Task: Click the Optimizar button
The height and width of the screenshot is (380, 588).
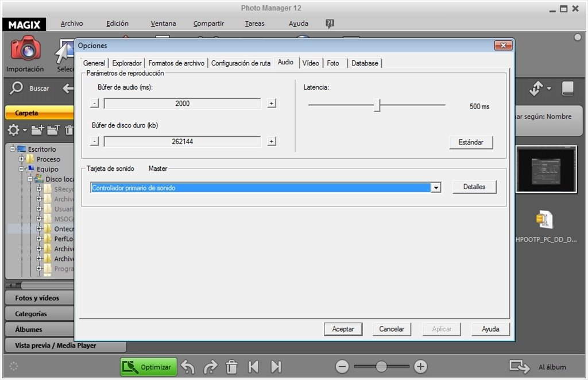Action: click(148, 367)
